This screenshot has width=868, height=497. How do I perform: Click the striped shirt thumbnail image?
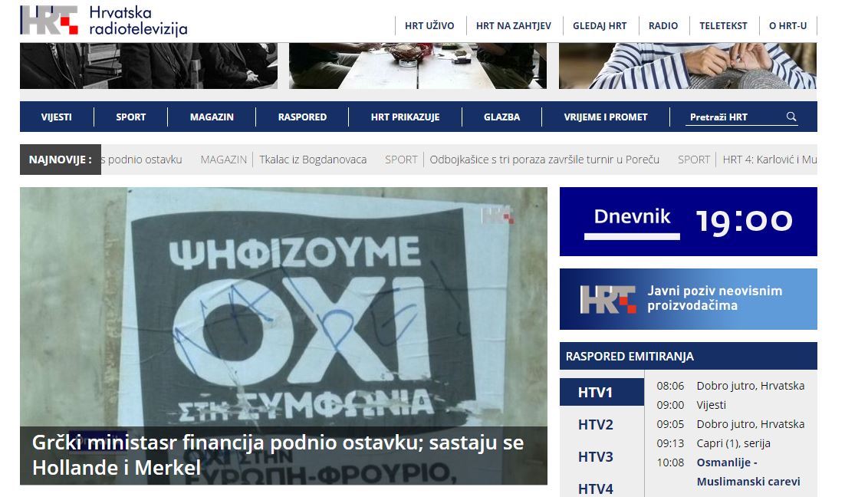coord(687,65)
